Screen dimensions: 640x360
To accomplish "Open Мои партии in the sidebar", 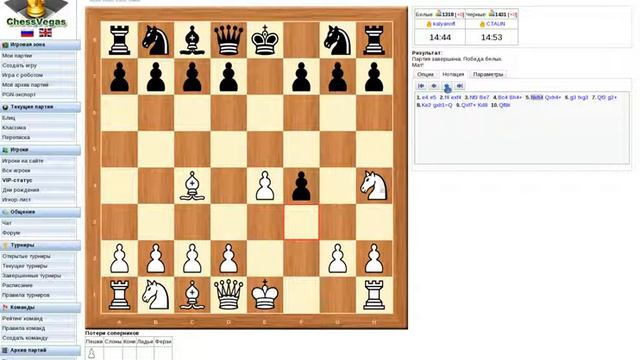I will point(17,56).
